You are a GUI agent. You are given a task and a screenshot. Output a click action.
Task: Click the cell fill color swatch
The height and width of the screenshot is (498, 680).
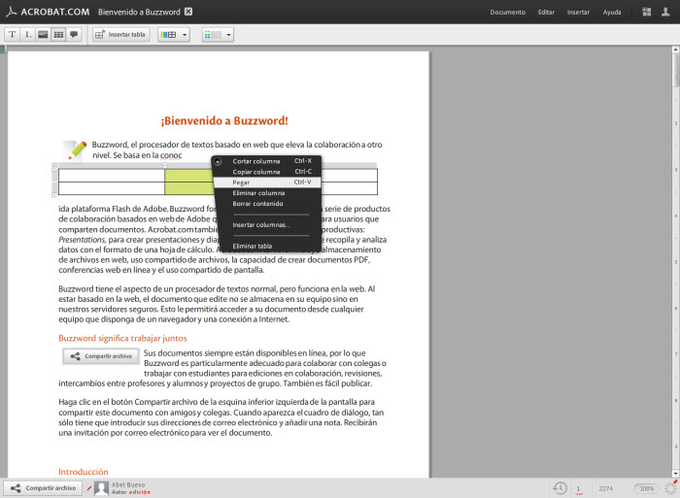click(213, 35)
